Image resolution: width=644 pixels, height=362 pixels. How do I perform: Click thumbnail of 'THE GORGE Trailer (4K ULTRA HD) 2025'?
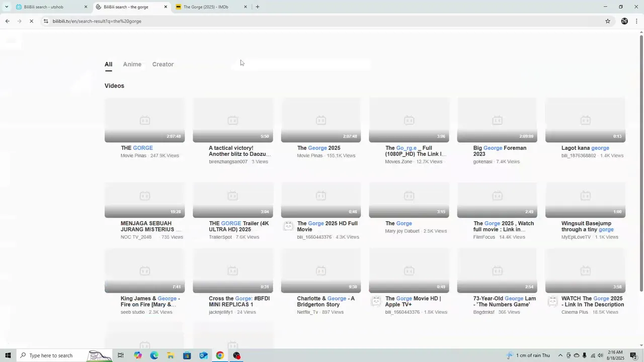pos(233,200)
